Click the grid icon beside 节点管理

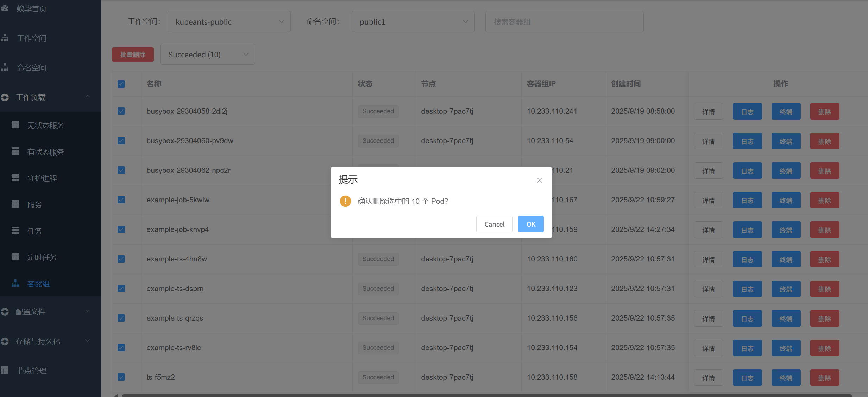point(5,370)
